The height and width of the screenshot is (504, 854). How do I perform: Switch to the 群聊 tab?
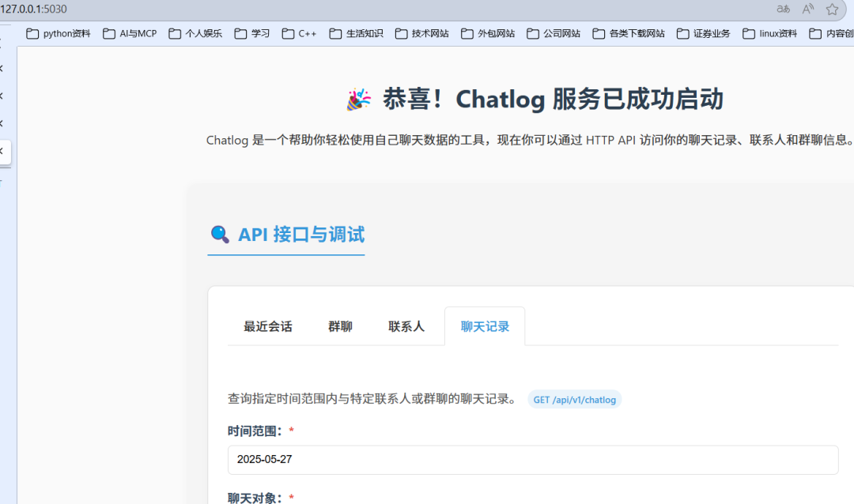point(340,326)
